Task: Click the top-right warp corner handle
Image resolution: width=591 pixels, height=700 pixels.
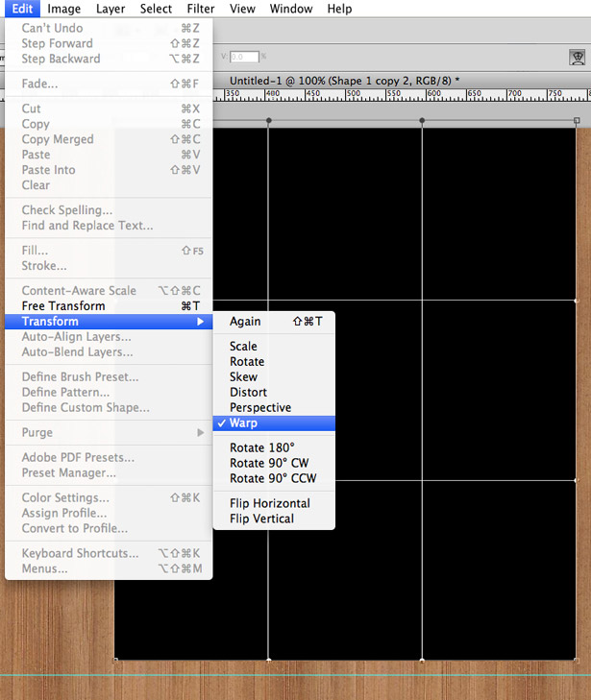Action: (x=577, y=121)
